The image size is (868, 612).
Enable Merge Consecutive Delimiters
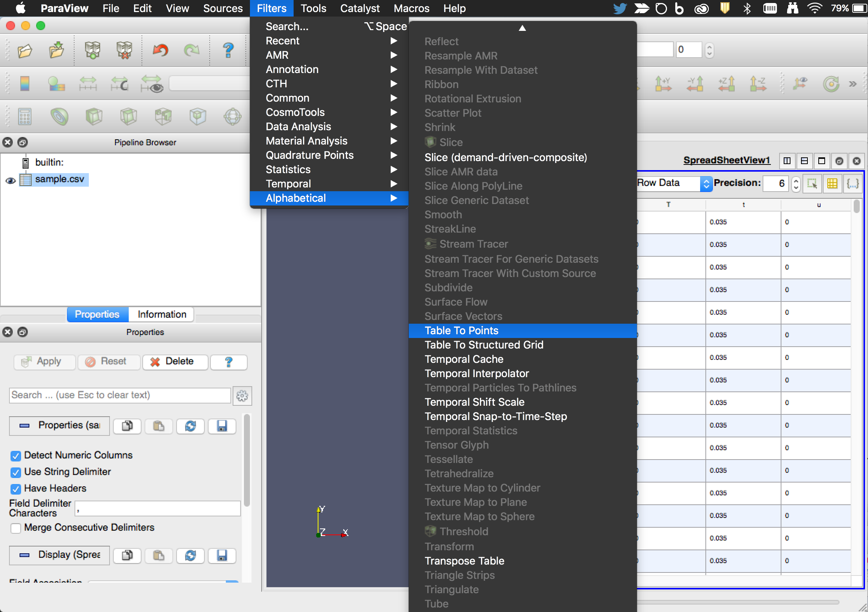pyautogui.click(x=15, y=528)
